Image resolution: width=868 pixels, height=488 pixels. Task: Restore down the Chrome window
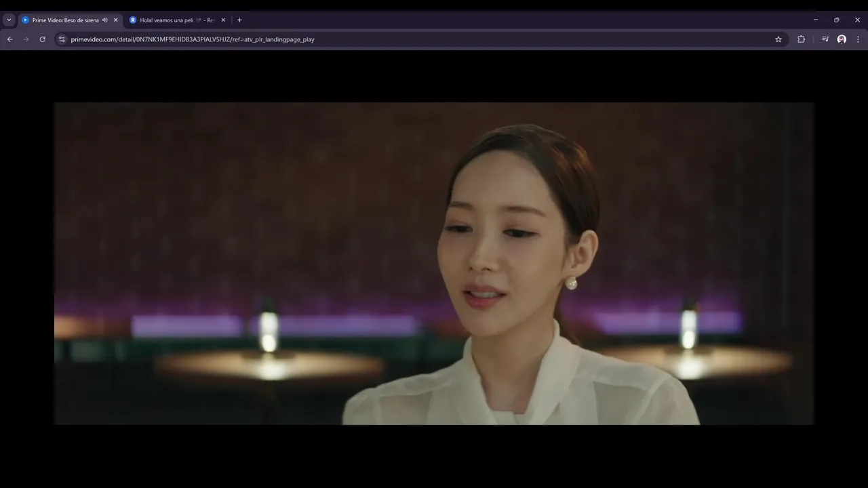[837, 20]
